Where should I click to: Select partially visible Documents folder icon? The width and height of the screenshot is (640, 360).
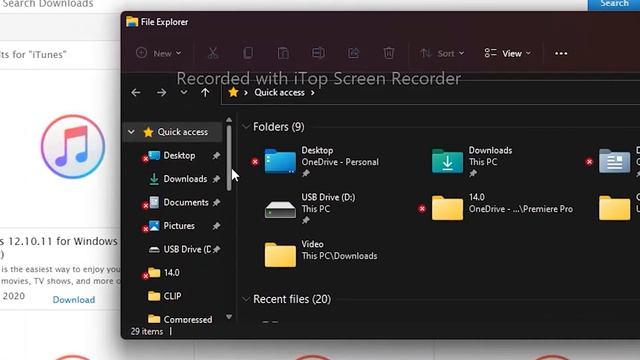614,161
